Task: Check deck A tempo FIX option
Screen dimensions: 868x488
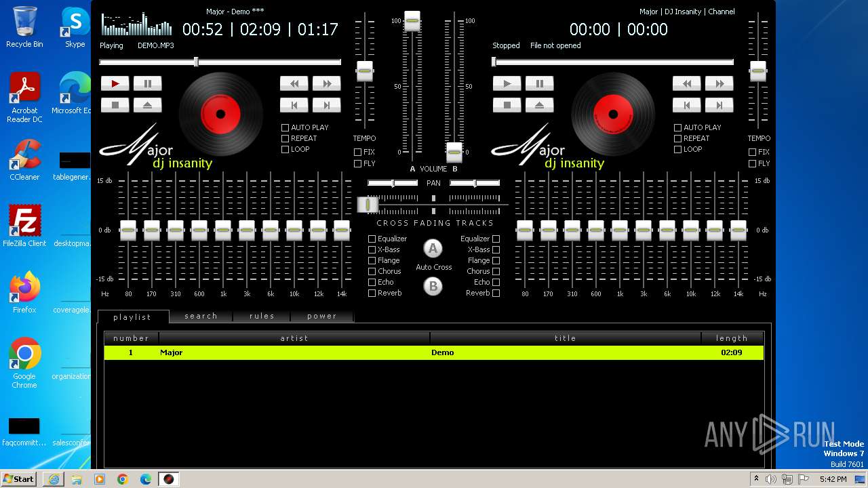Action: click(357, 152)
